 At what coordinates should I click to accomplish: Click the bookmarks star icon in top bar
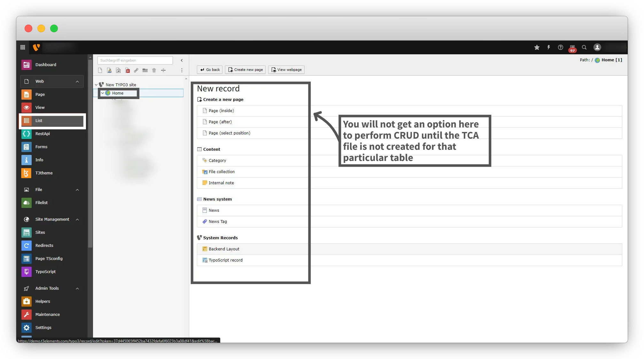(x=537, y=47)
